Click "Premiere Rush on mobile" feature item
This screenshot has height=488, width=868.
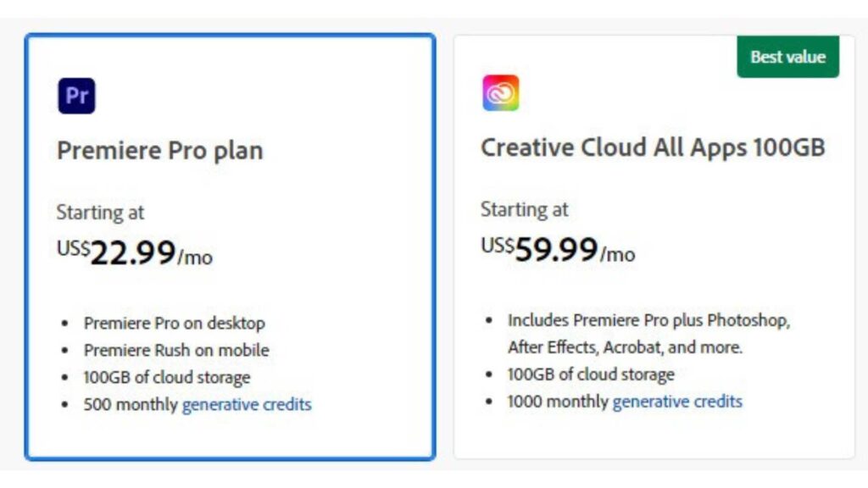[175, 350]
